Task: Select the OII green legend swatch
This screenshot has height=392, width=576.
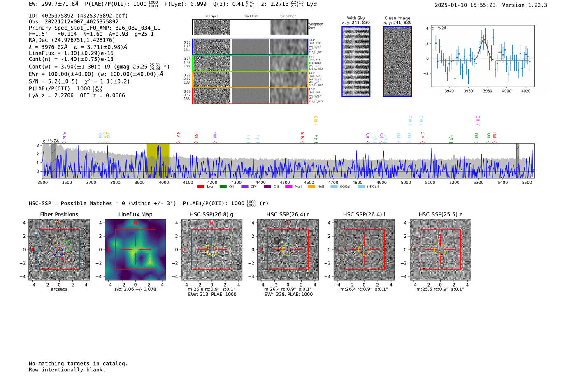Action: (223, 186)
